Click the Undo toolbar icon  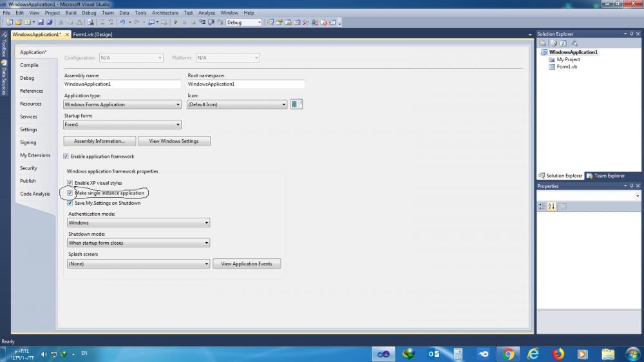[122, 22]
